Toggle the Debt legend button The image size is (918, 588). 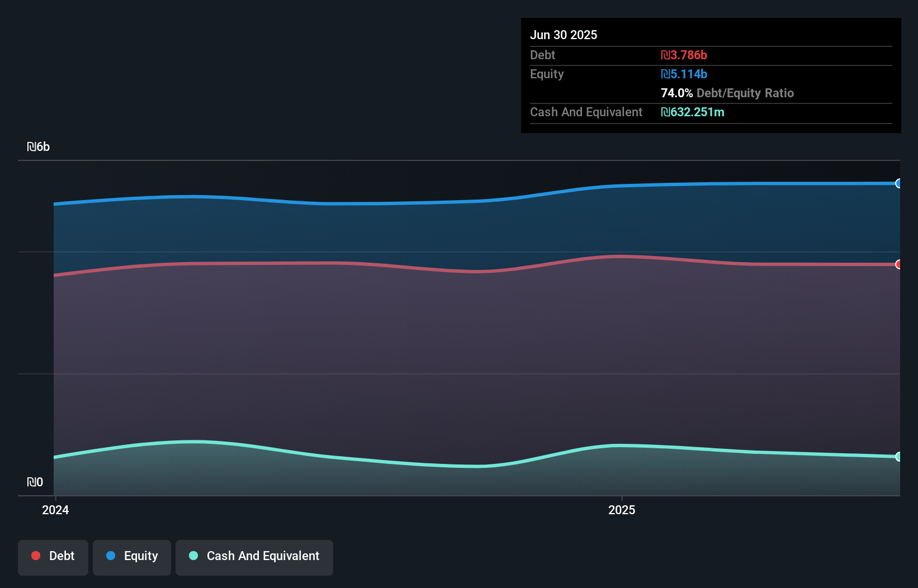pos(53,557)
